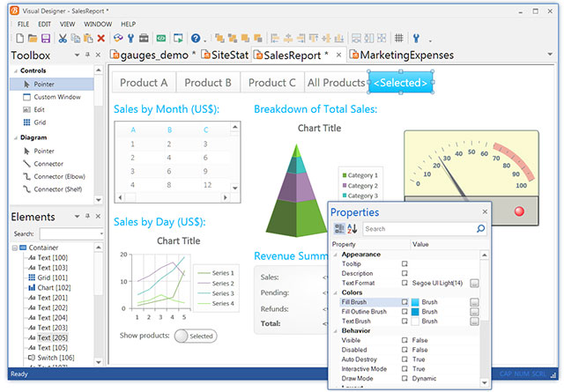This screenshot has height=392, width=564.
Task: Tick the Visible property checkbox
Action: (x=404, y=340)
